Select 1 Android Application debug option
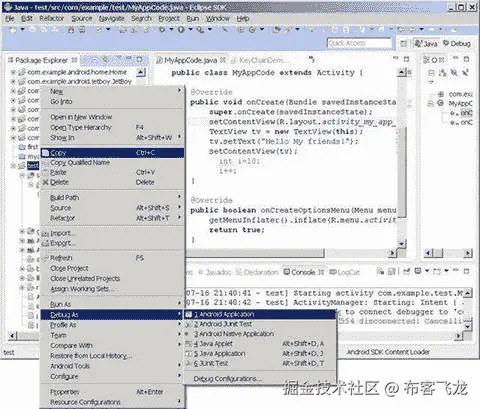Viewport: 480px width, 409px height. (x=260, y=314)
